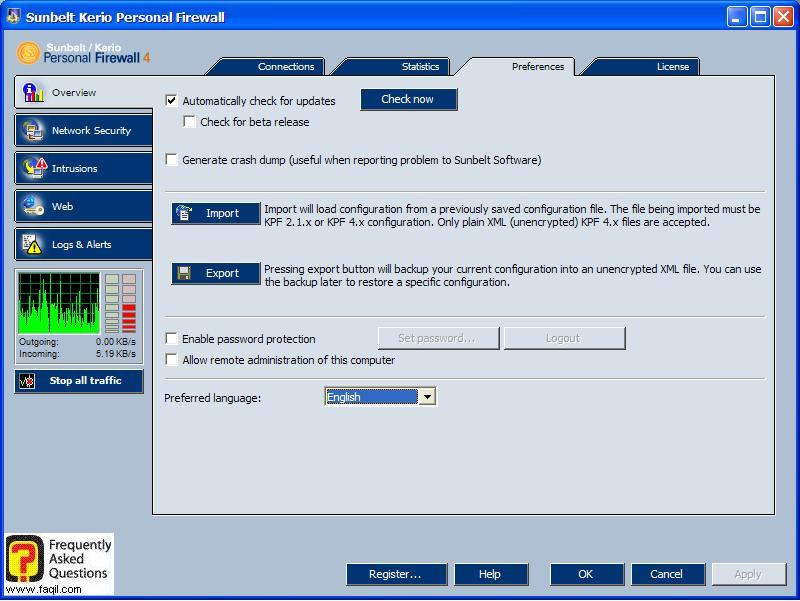This screenshot has height=601, width=800.
Task: Click the Export configuration icon button
Action: point(216,273)
